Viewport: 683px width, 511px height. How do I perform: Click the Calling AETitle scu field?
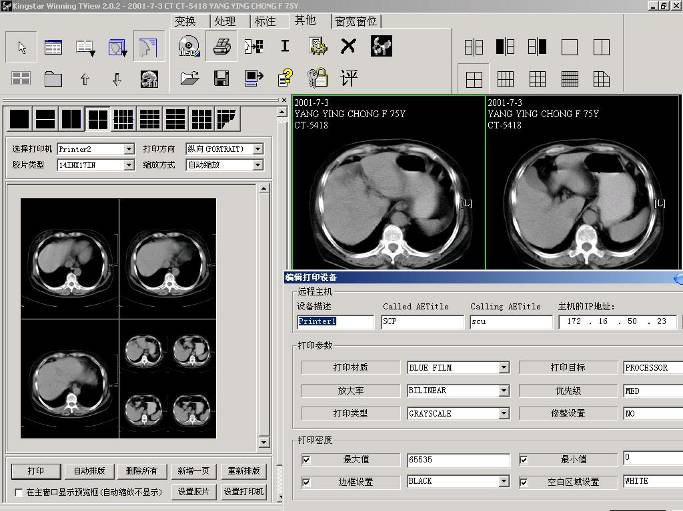511,322
